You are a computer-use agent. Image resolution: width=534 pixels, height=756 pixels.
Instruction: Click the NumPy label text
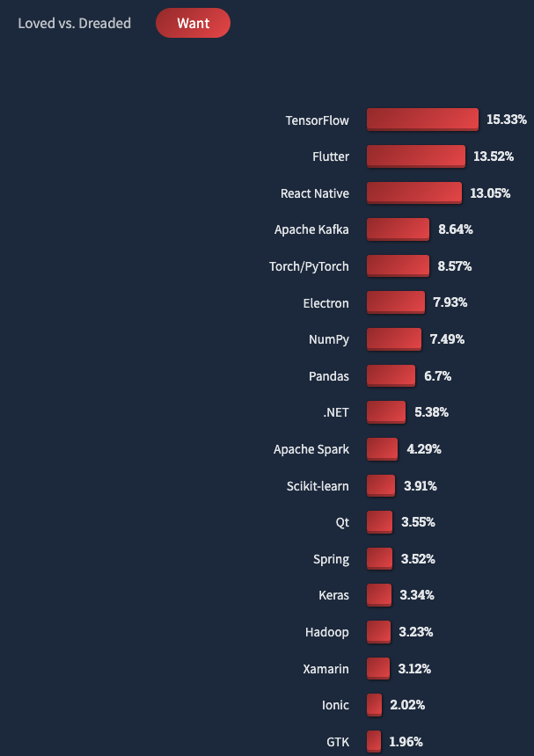coord(328,339)
